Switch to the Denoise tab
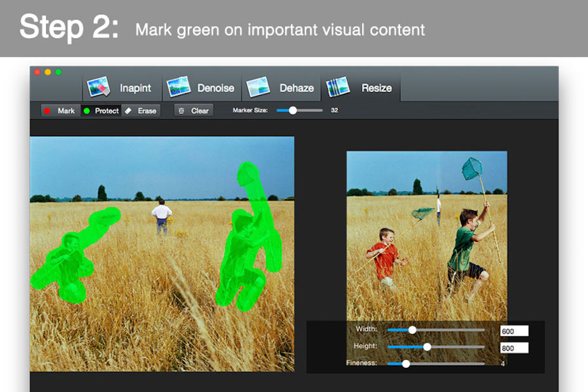 (202, 88)
